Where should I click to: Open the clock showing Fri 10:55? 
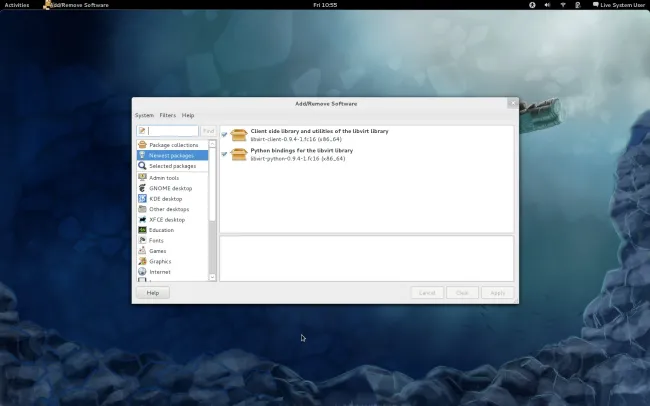325,5
